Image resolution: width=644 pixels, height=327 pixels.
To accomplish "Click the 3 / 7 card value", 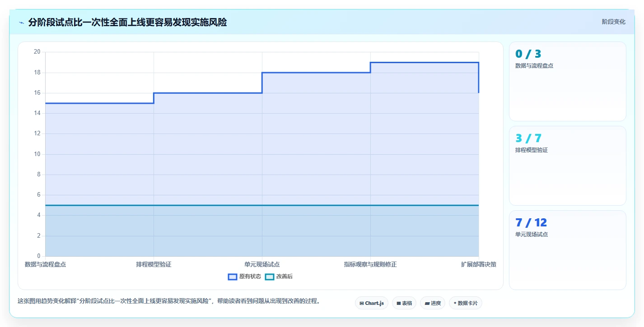I will [528, 138].
